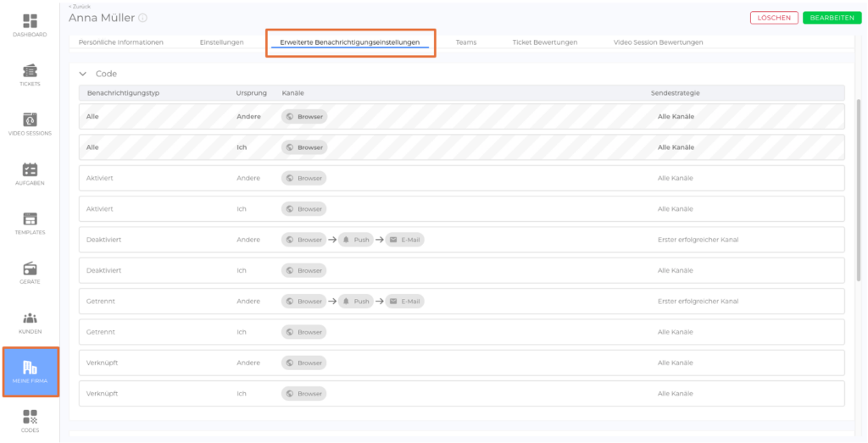Open the Dashboard sidebar icon
This screenshot has height=443, width=868.
click(x=30, y=21)
